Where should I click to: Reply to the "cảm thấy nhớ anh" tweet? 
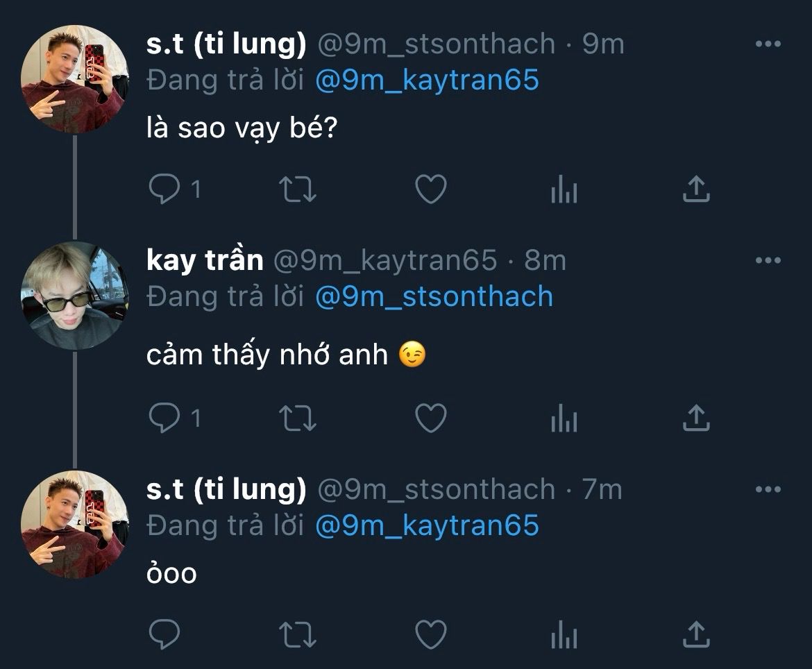point(164,418)
